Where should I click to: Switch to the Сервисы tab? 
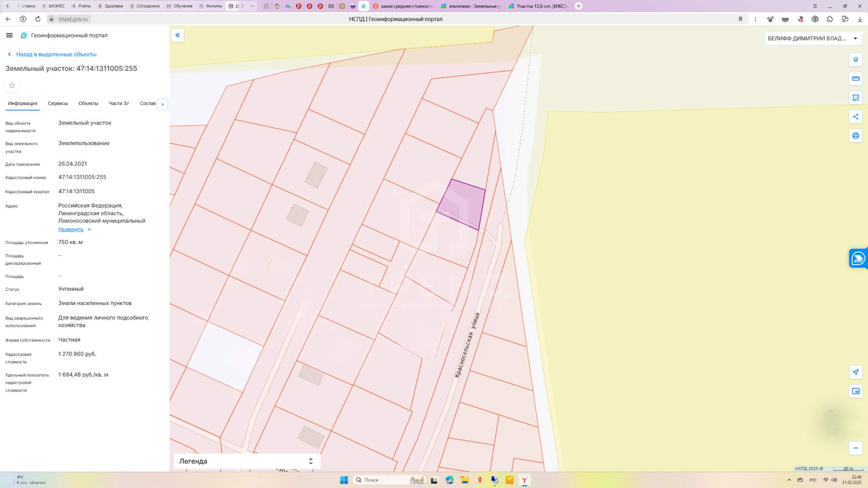tap(58, 103)
